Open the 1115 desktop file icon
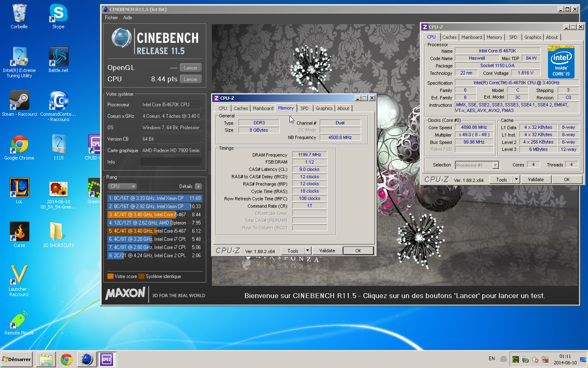This screenshot has height=368, width=588. [58, 147]
